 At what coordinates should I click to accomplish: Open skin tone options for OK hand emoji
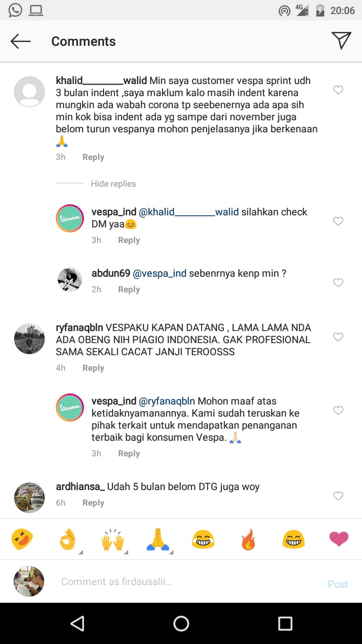click(80, 552)
